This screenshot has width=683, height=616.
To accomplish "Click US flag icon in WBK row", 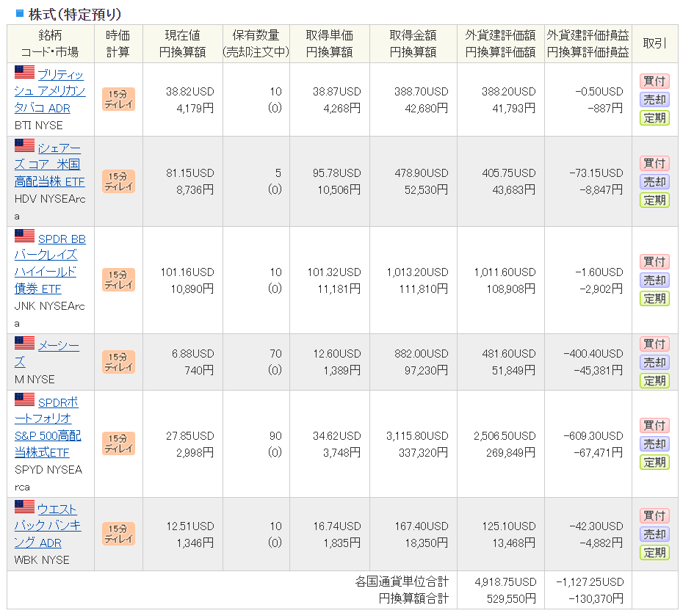I will [24, 507].
